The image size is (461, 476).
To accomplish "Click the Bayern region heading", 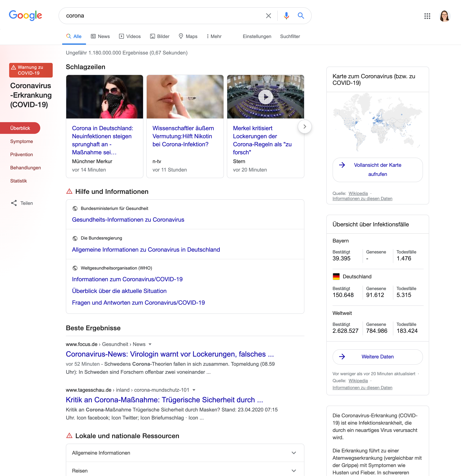I will (x=340, y=241).
